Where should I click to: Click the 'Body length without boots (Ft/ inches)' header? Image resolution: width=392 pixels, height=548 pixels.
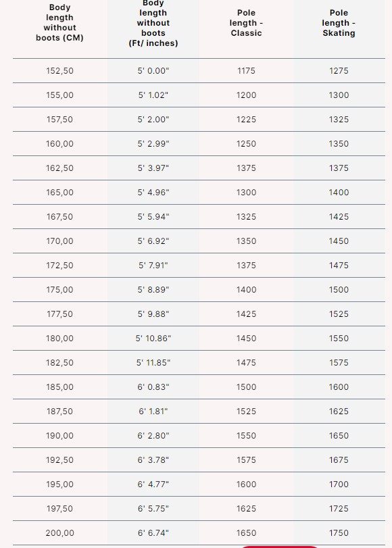tap(153, 23)
